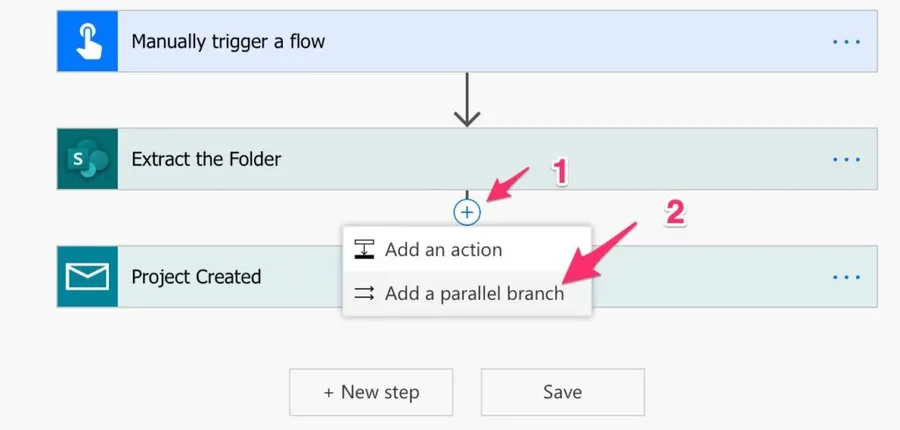Open the ellipsis menu on Project Created

(846, 277)
